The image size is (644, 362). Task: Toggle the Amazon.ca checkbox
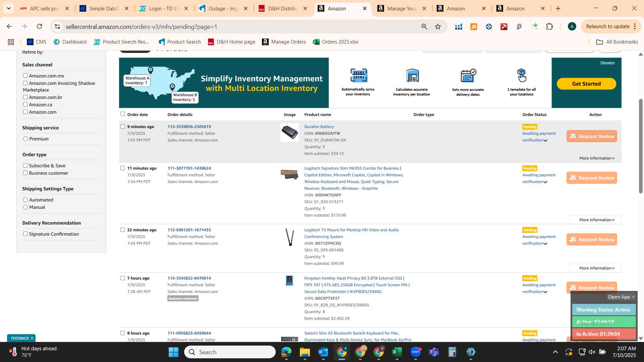pos(25,105)
